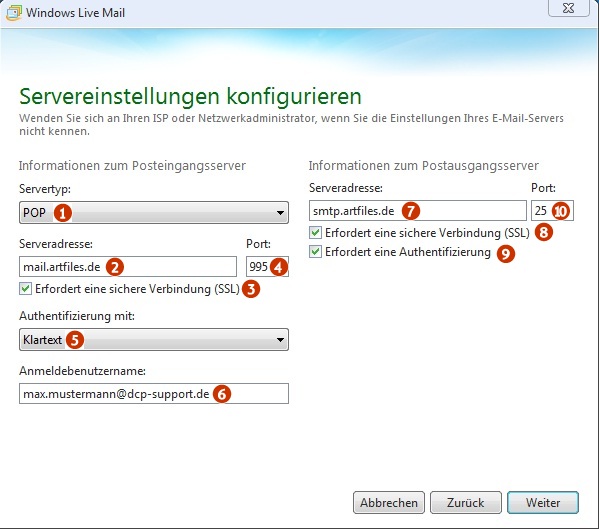This screenshot has height=530, width=599.
Task: Click the Windows Live Mail title icon
Action: [x=13, y=13]
